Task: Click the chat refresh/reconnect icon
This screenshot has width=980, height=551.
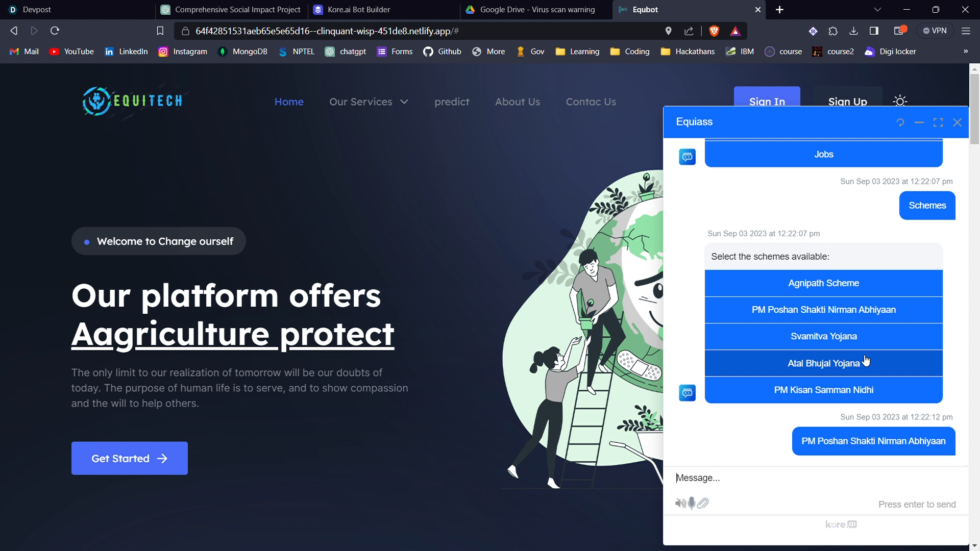Action: click(x=900, y=122)
